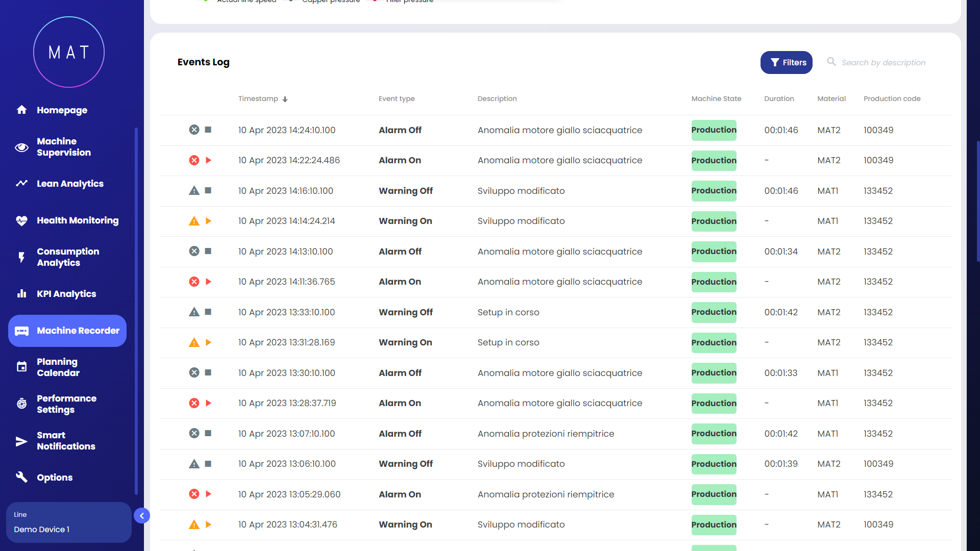The width and height of the screenshot is (980, 551).
Task: Click the Consumption Analytics lightning icon
Action: pyautogui.click(x=21, y=257)
